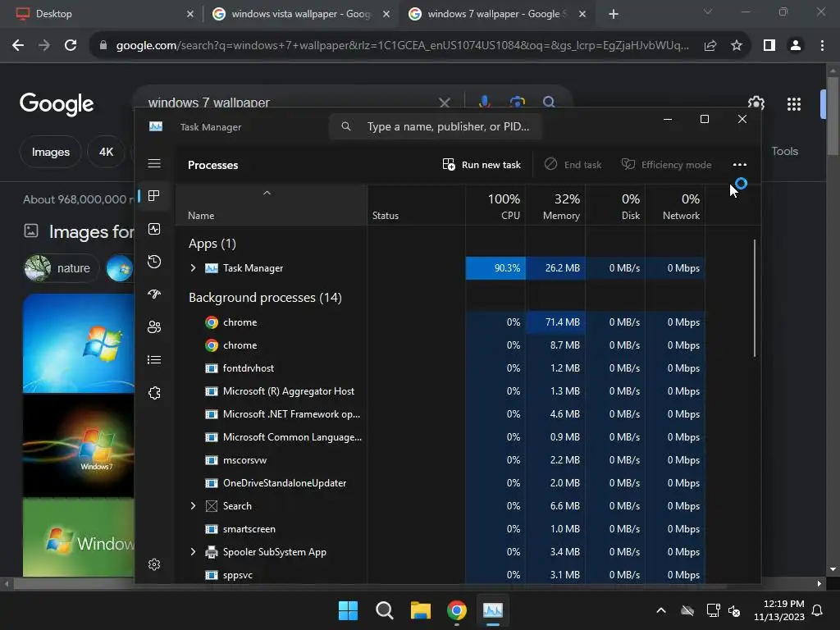Open Chrome three-dot menu
This screenshot has width=840, height=630.
(822, 46)
